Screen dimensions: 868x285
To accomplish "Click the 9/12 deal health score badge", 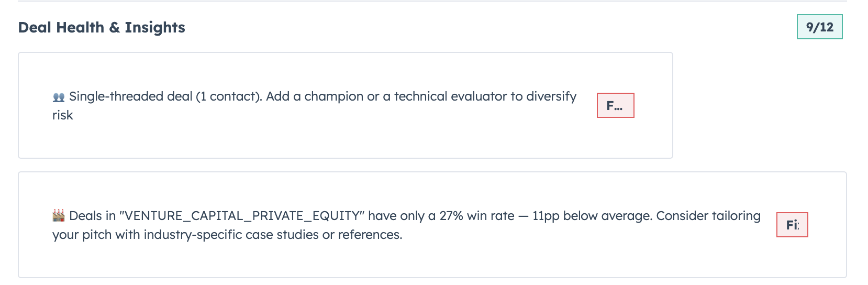I will [819, 27].
